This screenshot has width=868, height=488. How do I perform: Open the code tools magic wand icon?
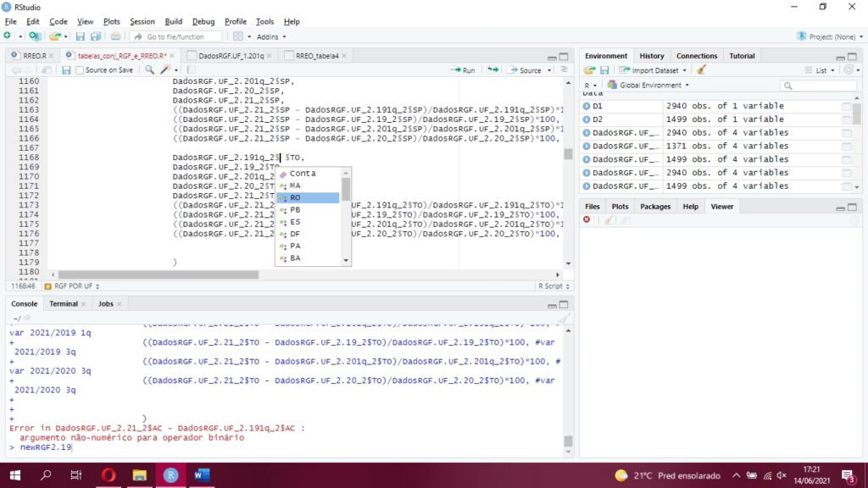pos(166,70)
